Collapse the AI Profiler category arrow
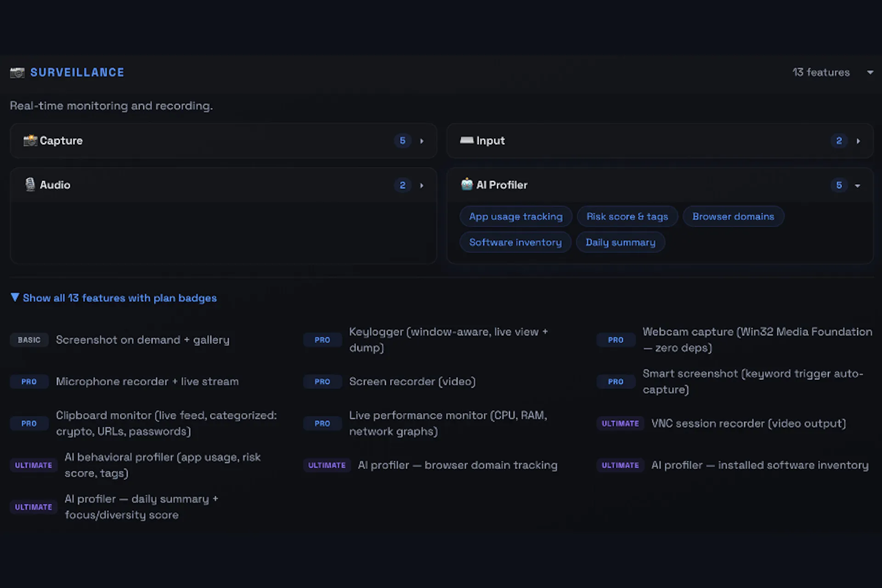The width and height of the screenshot is (882, 588). tap(858, 186)
